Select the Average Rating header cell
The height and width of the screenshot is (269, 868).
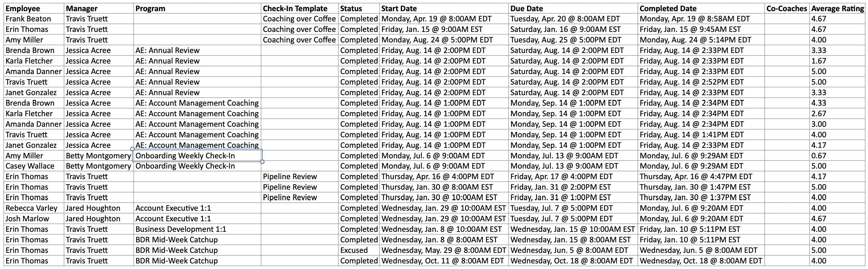click(837, 8)
